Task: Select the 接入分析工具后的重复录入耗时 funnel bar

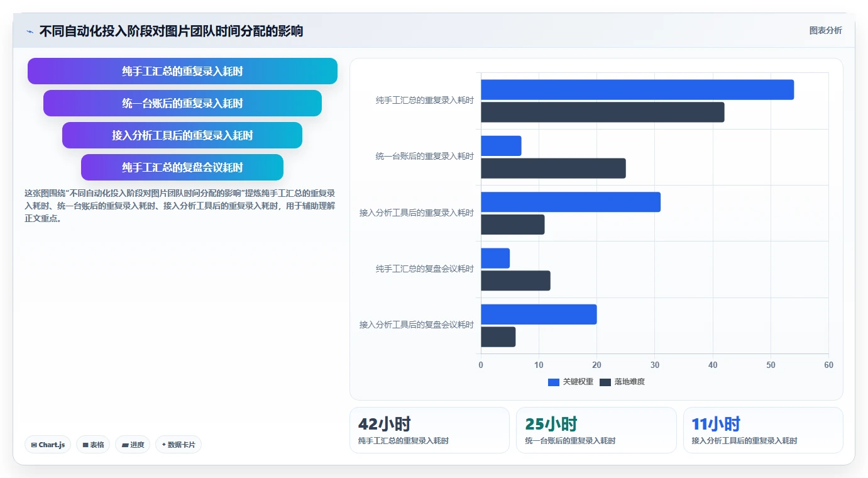Action: point(182,135)
